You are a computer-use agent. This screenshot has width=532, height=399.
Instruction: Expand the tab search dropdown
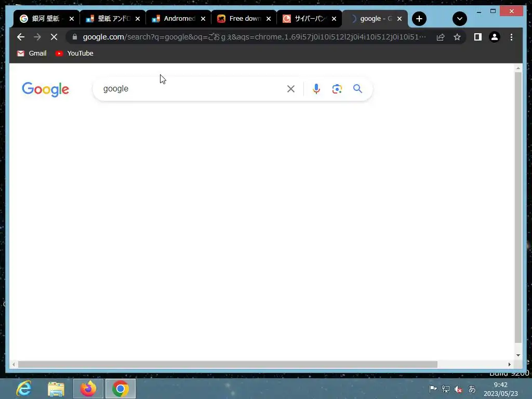[460, 19]
